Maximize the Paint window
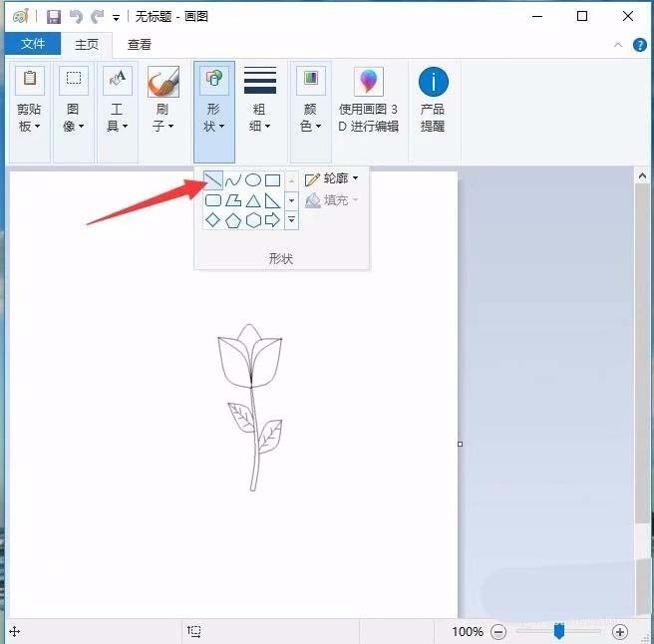The height and width of the screenshot is (644, 654). pos(582,17)
